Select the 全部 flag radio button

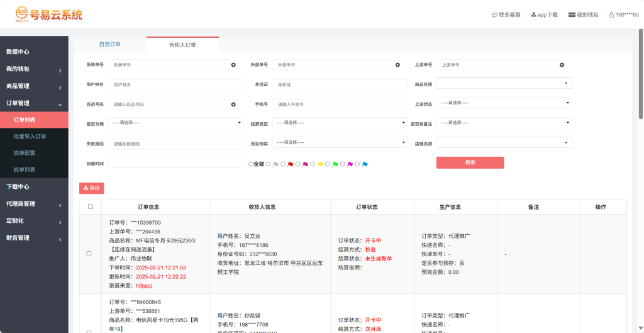pyautogui.click(x=251, y=164)
